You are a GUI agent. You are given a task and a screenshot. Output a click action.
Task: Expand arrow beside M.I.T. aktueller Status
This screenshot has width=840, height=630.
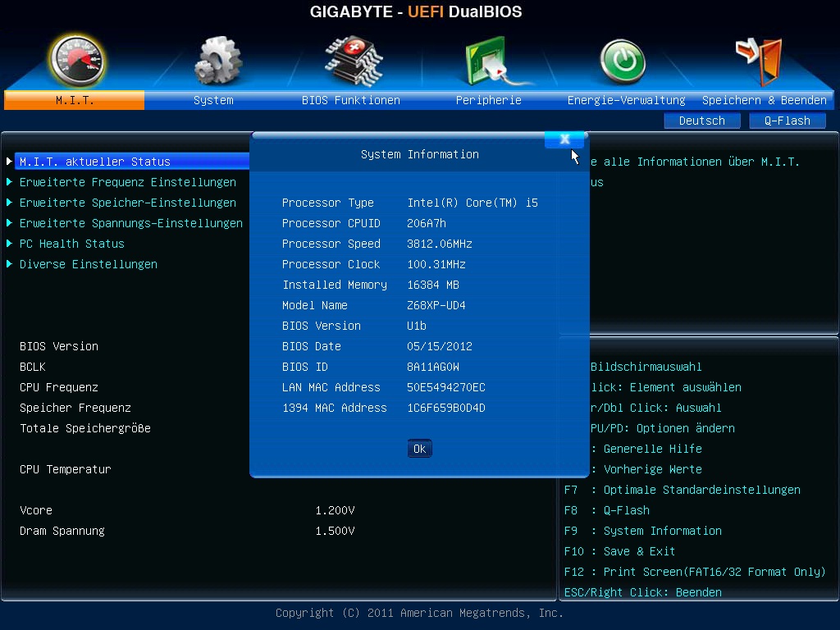(9, 162)
